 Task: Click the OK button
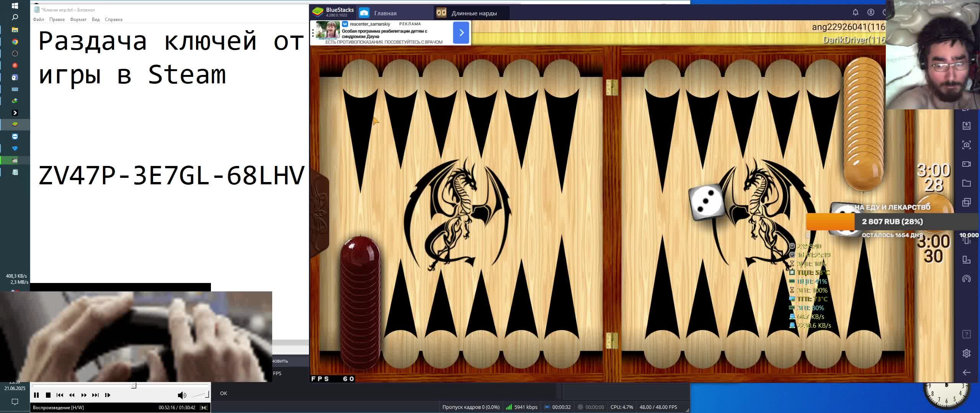(x=224, y=393)
